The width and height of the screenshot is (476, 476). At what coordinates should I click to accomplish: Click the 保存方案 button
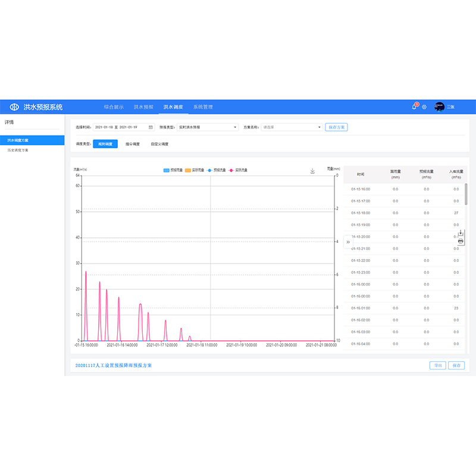point(337,127)
